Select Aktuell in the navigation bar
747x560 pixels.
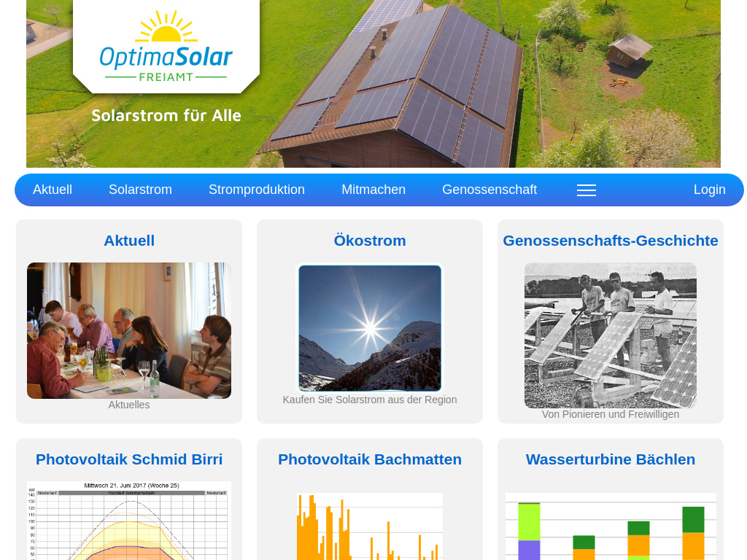click(52, 190)
